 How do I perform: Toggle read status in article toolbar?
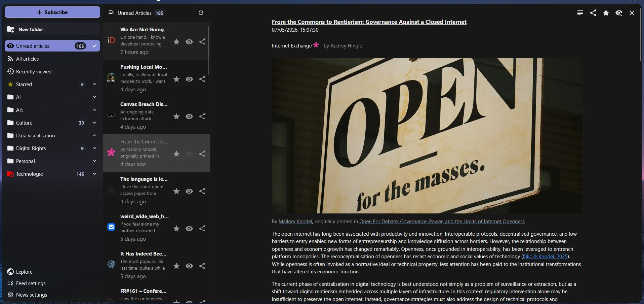pyautogui.click(x=619, y=13)
